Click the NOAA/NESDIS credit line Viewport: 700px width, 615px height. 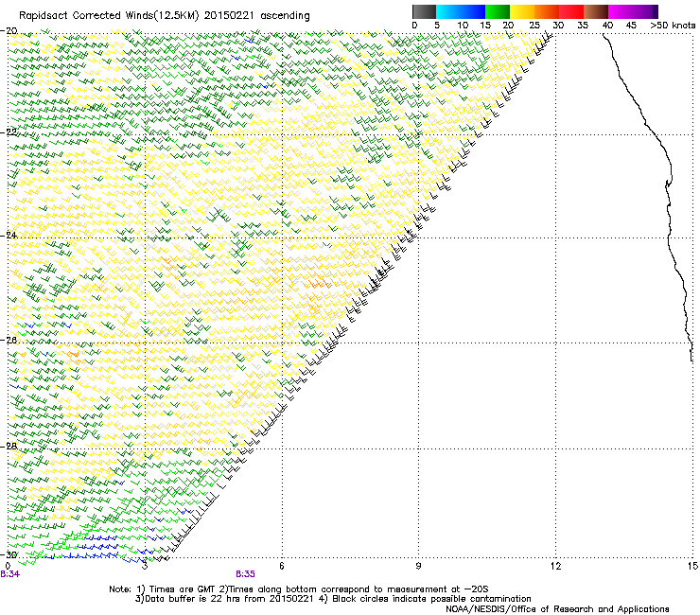click(557, 609)
